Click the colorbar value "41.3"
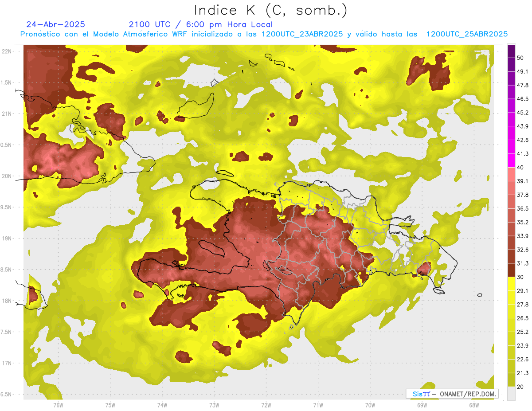Screen dimensions: 532x411 tap(522, 154)
